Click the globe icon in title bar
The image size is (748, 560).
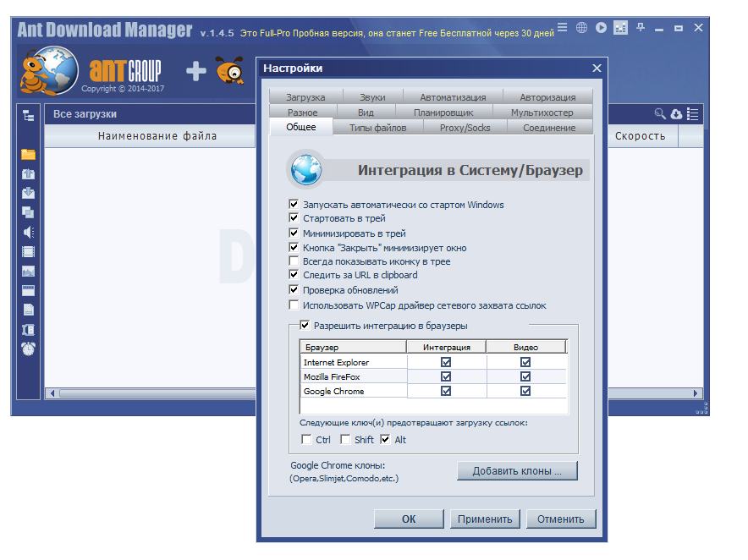click(x=581, y=28)
